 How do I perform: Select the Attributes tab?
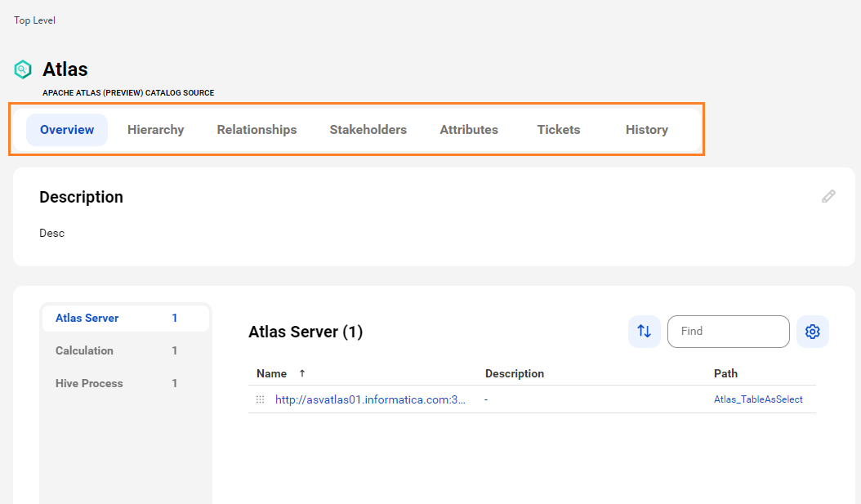click(469, 130)
